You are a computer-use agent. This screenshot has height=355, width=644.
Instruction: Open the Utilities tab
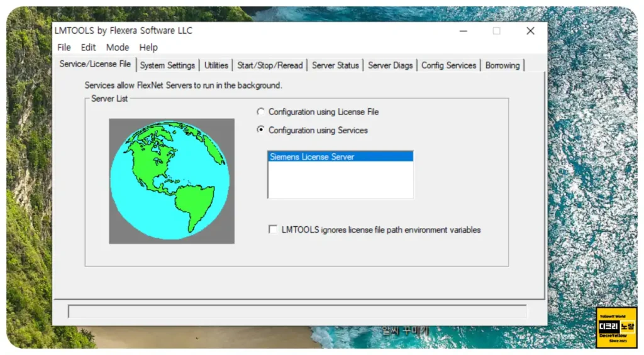click(x=216, y=65)
